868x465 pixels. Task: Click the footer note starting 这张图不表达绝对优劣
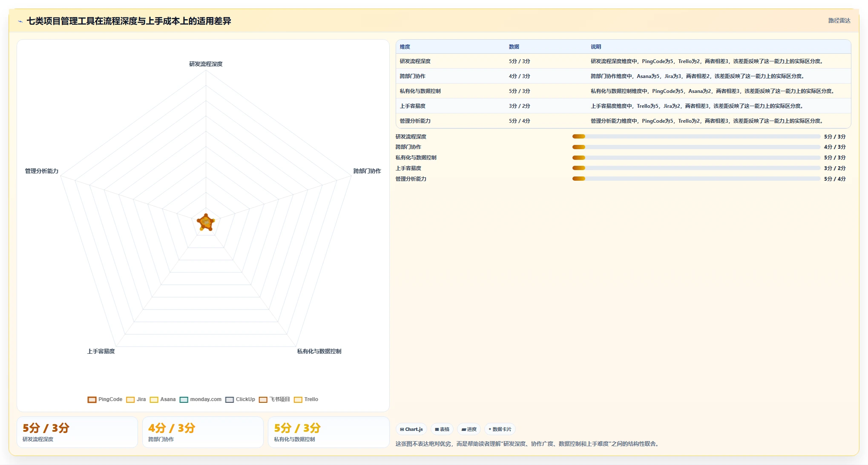(528, 444)
